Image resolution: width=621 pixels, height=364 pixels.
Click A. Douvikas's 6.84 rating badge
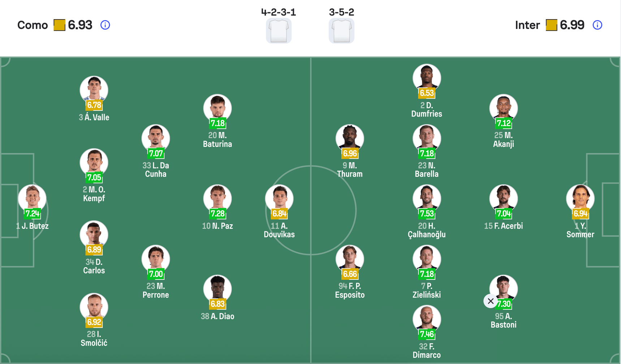[279, 213]
